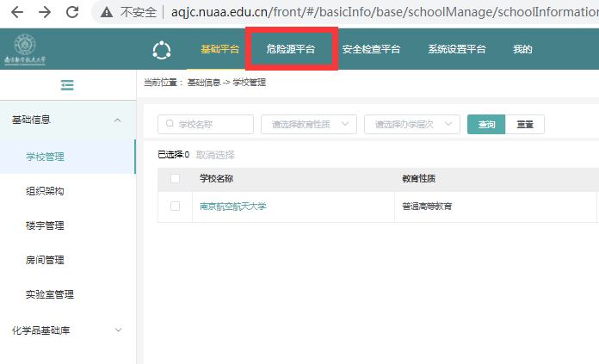This screenshot has height=364, width=599.
Task: Click the 查询 search button
Action: click(486, 125)
